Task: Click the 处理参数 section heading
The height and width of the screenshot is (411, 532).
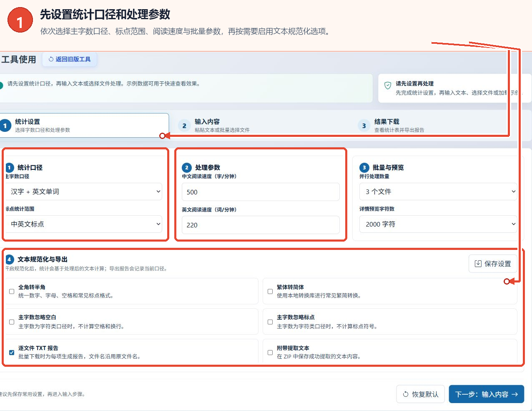Action: click(208, 167)
